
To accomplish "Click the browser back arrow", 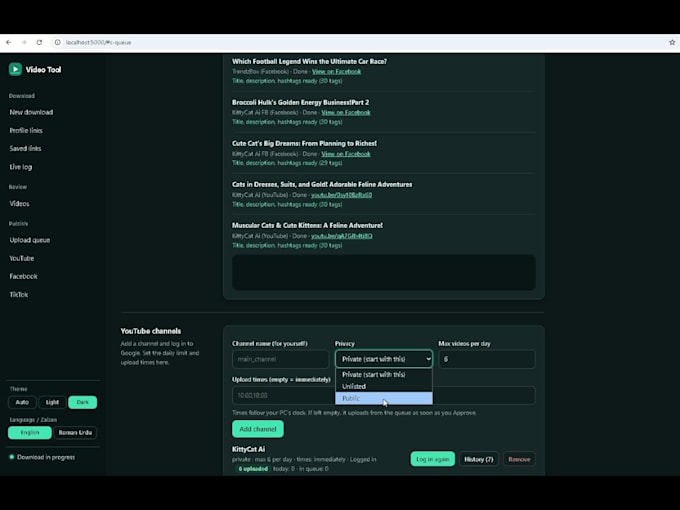I will 9,42.
